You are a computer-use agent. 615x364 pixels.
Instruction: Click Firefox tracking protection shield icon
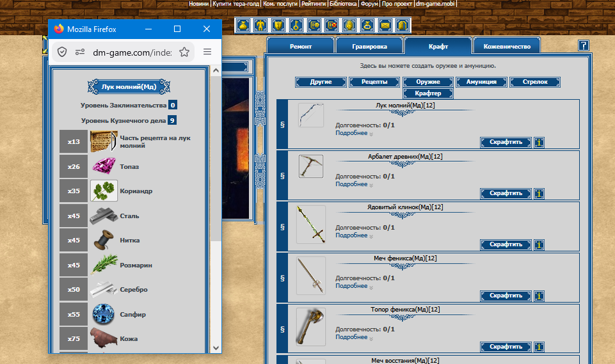(x=62, y=52)
